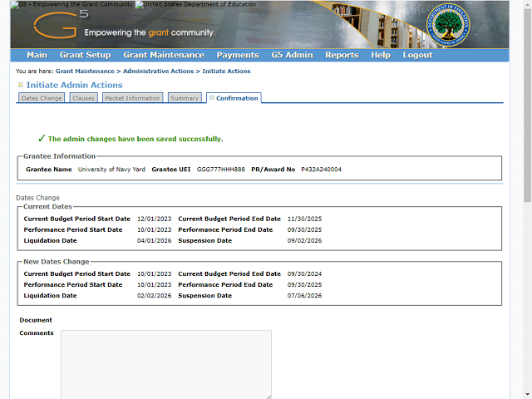532x399 pixels.
Task: Follow the Administrative Actions breadcrumb link
Action: 158,71
